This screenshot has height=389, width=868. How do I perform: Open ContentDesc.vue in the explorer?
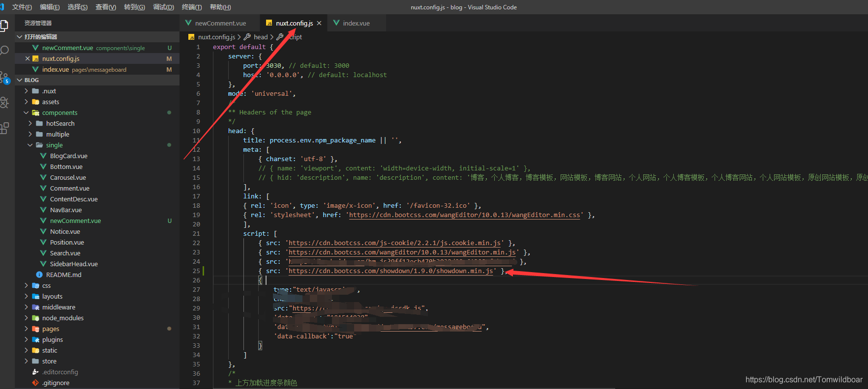coord(74,199)
